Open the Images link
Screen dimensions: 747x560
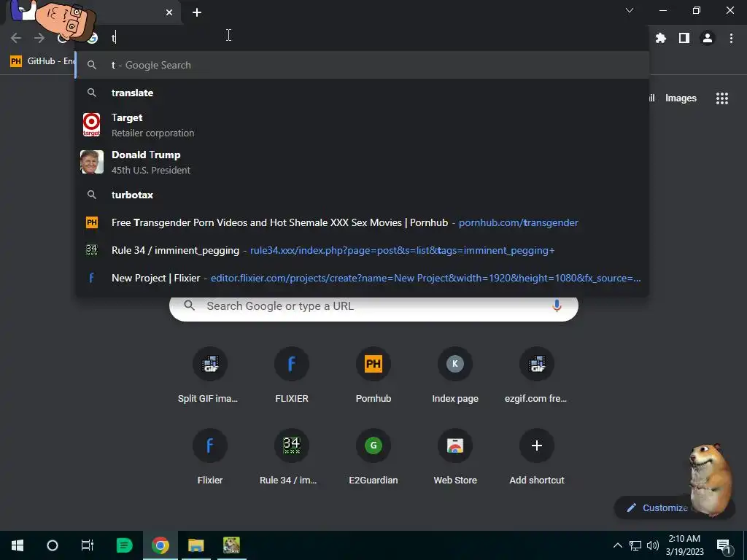pyautogui.click(x=681, y=98)
